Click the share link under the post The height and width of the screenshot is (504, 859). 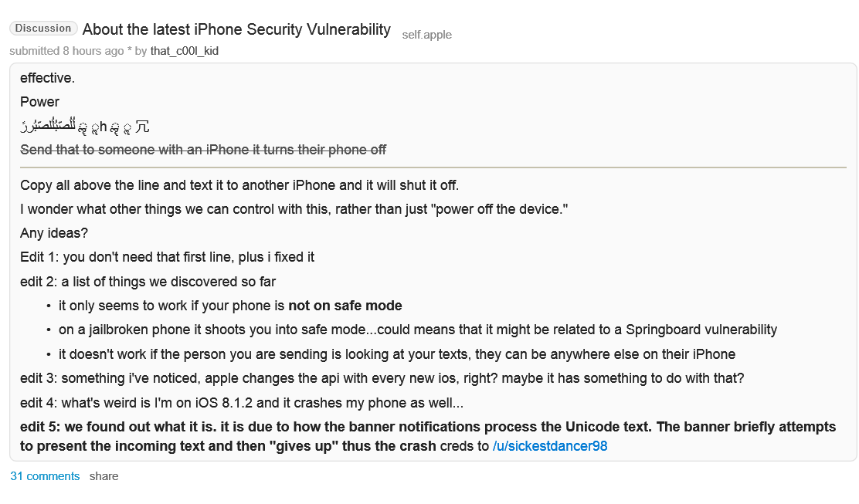104,476
